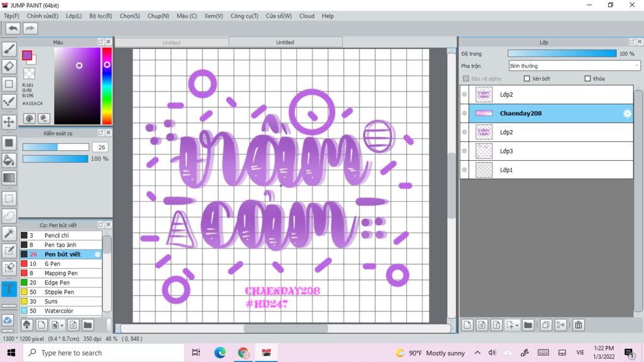The height and width of the screenshot is (362, 644).
Task: Add a layer folder in Lớp panel
Action: click(x=528, y=325)
